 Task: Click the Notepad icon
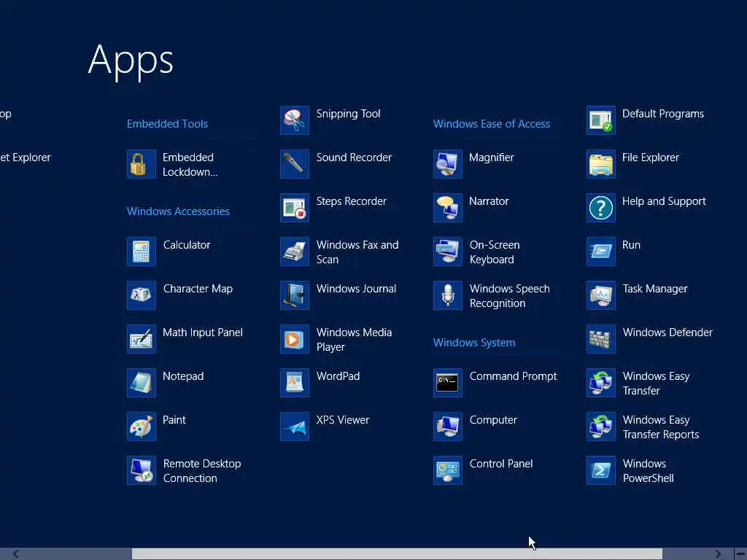point(142,383)
